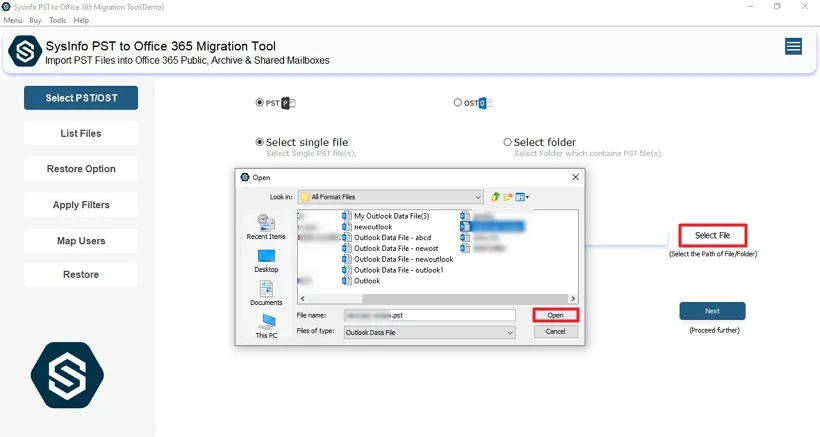
Task: Go to Restore Option step
Action: pos(81,169)
